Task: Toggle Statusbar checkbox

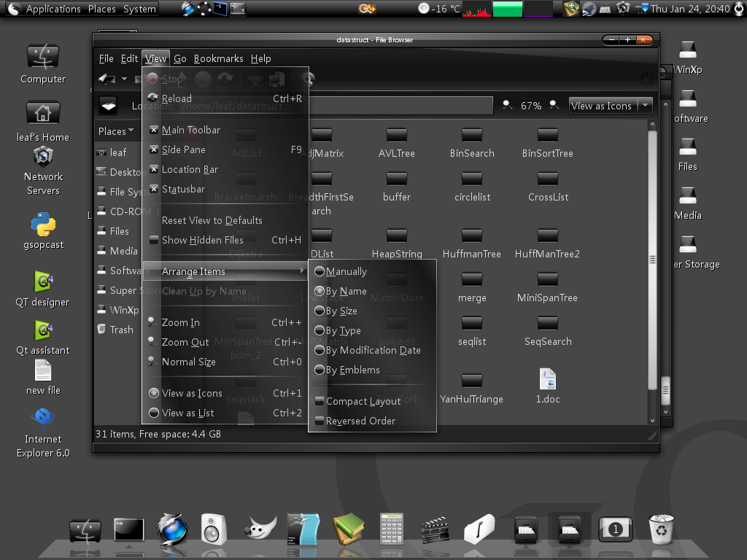Action: (x=153, y=189)
